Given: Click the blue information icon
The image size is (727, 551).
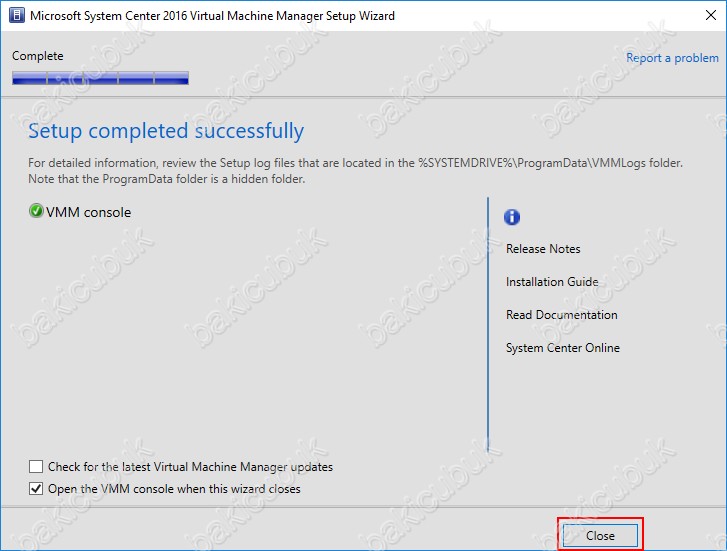Looking at the screenshot, I should click(x=512, y=217).
